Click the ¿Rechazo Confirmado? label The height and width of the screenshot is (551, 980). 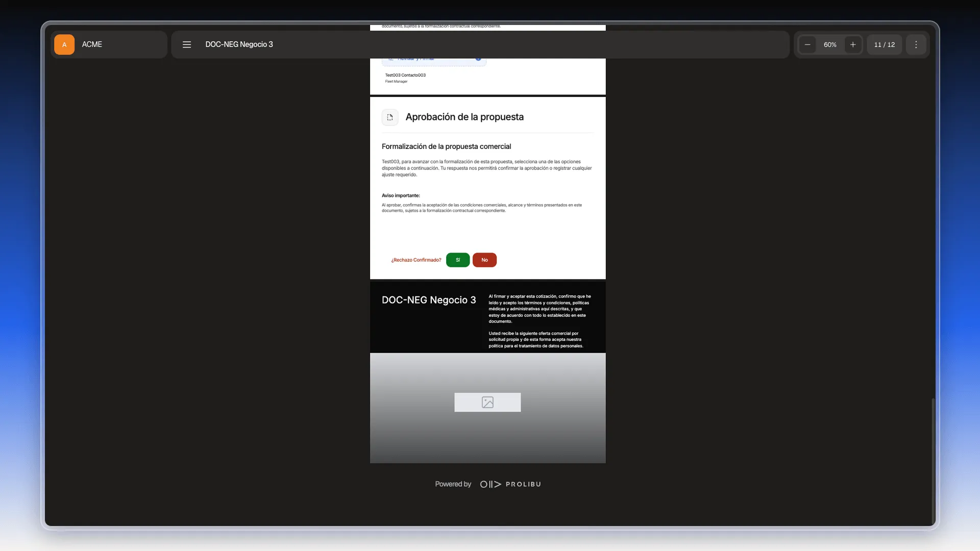(x=416, y=260)
